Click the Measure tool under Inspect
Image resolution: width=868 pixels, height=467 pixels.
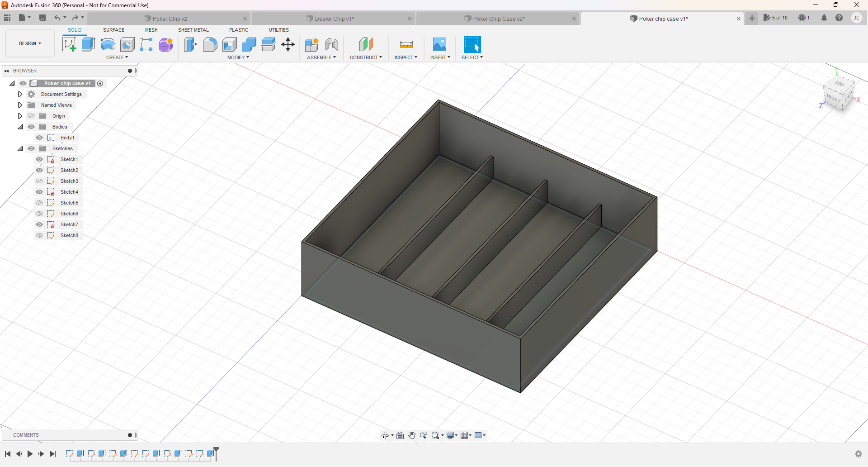pyautogui.click(x=406, y=44)
